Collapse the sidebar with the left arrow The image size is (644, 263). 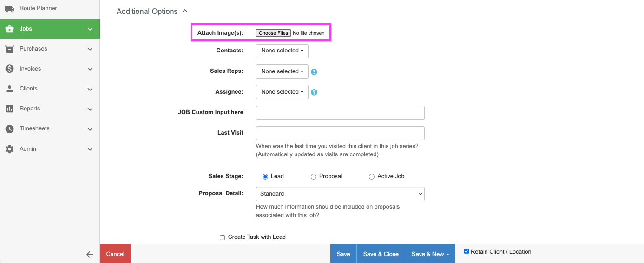coord(90,254)
